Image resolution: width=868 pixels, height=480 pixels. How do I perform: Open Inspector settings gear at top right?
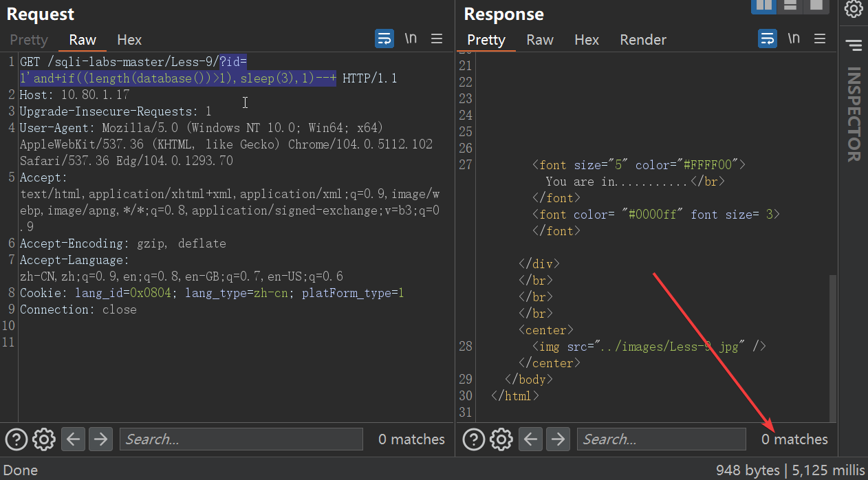coord(854,9)
